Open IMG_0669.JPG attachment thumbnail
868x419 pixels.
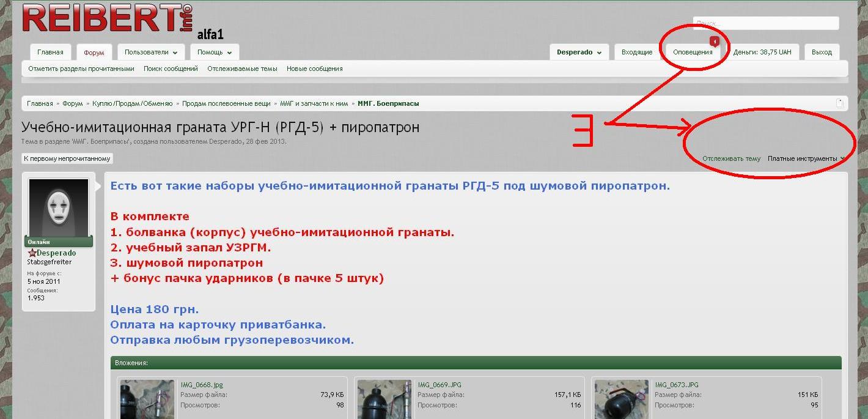tap(384, 399)
